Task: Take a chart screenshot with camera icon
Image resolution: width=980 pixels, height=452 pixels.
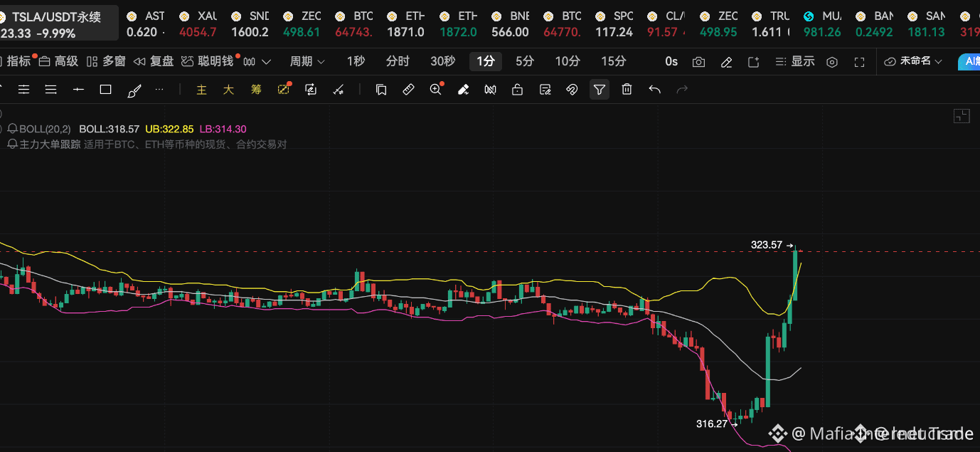Action: (698, 62)
